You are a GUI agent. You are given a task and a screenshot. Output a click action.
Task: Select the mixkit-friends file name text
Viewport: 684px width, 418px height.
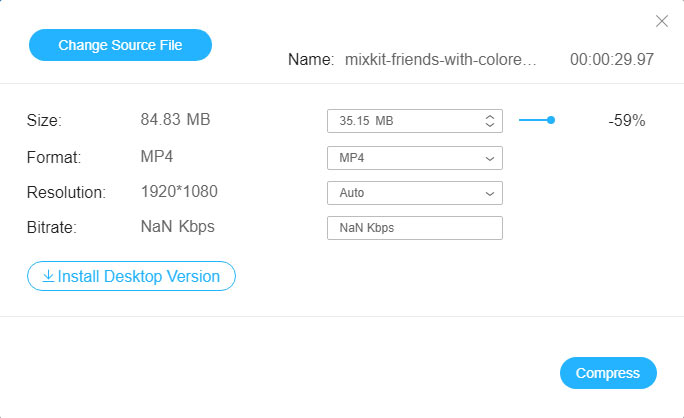[440, 59]
